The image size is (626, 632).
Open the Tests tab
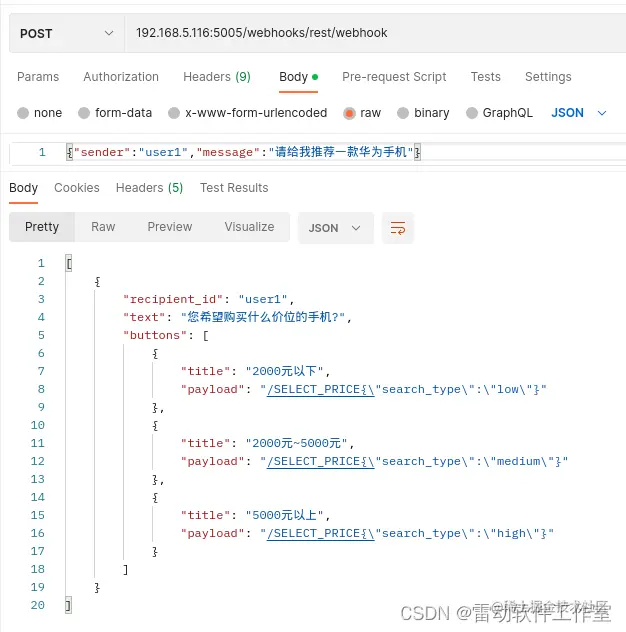click(x=485, y=77)
